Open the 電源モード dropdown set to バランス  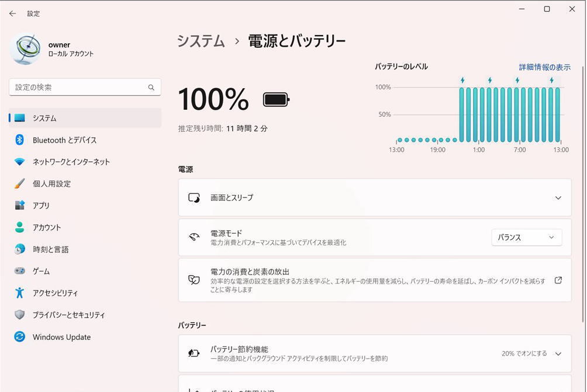click(x=526, y=238)
